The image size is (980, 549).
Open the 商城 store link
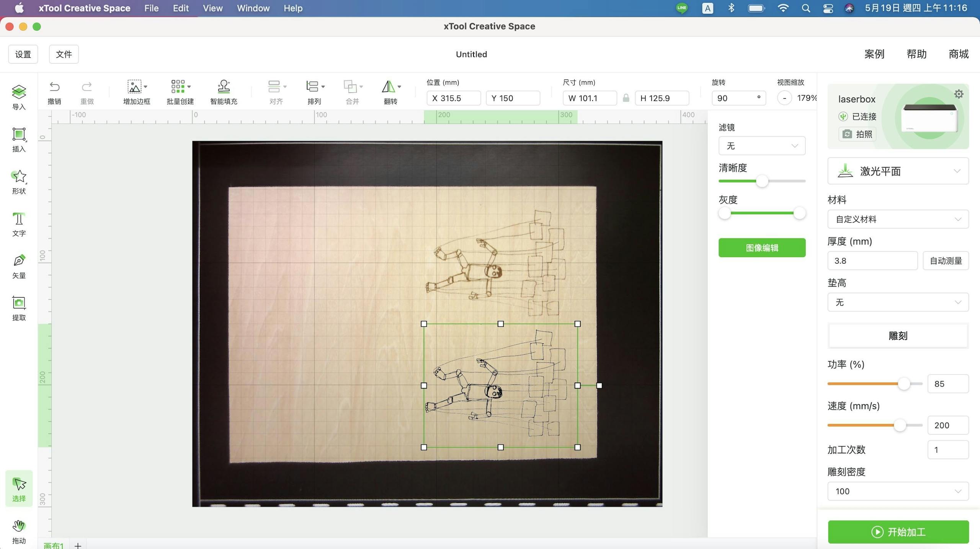[x=959, y=54]
